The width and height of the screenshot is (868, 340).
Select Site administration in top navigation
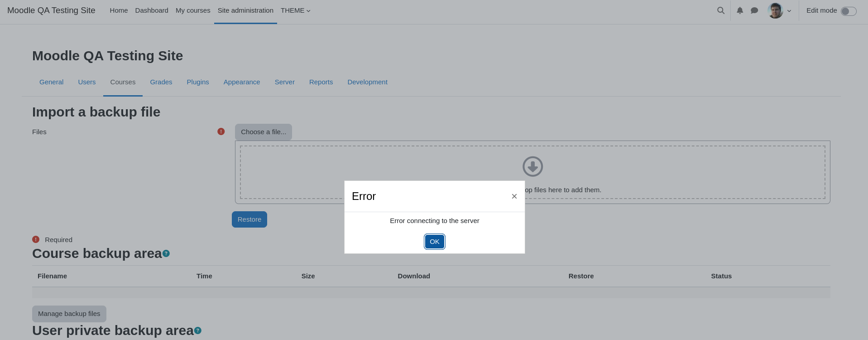click(245, 10)
